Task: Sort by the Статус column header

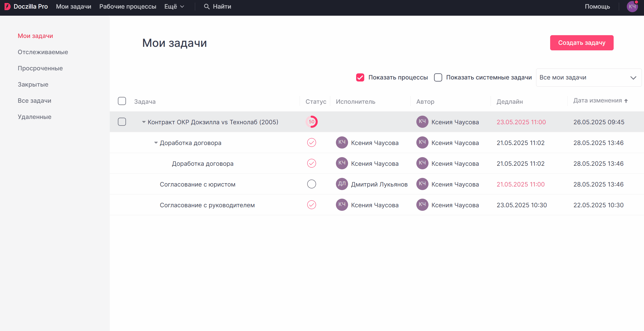Action: 316,102
